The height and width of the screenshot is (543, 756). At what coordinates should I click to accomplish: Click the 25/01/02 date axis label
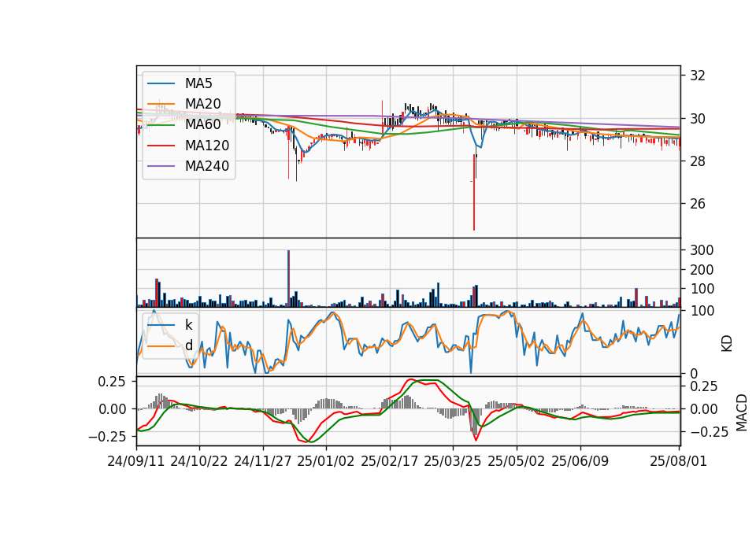[x=326, y=461]
